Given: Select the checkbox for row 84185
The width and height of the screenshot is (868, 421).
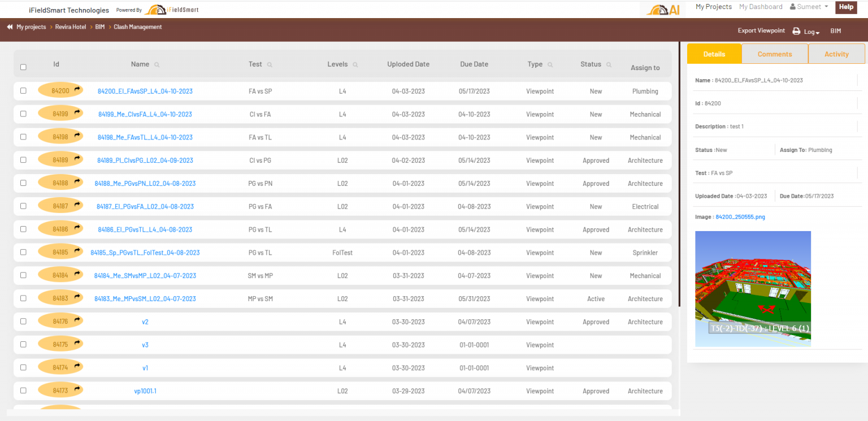Looking at the screenshot, I should coord(23,252).
